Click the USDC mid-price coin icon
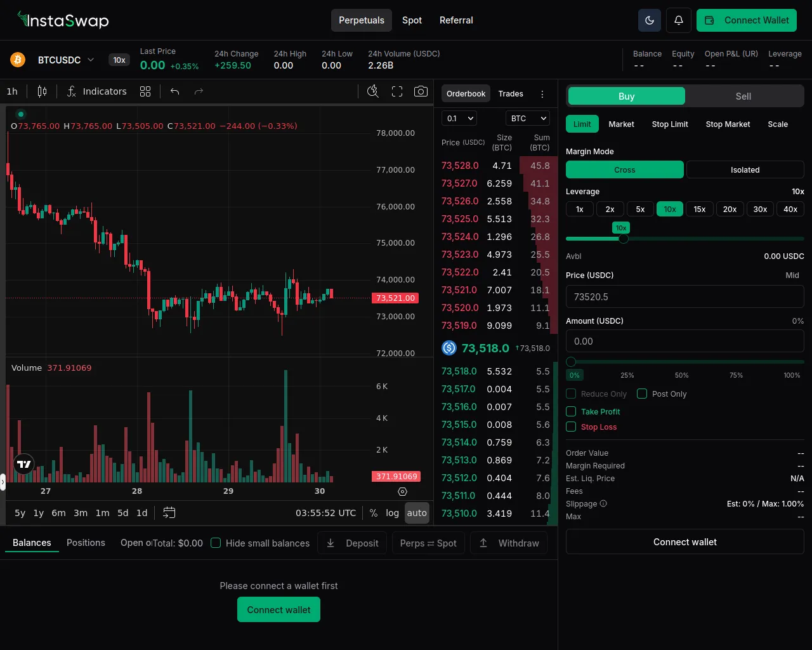Image resolution: width=812 pixels, height=650 pixels. 449,348
